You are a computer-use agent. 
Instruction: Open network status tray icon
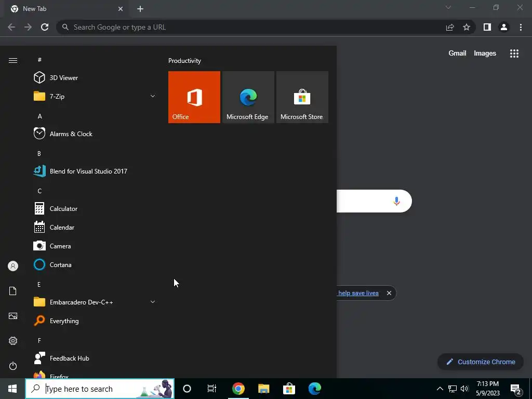pyautogui.click(x=453, y=389)
